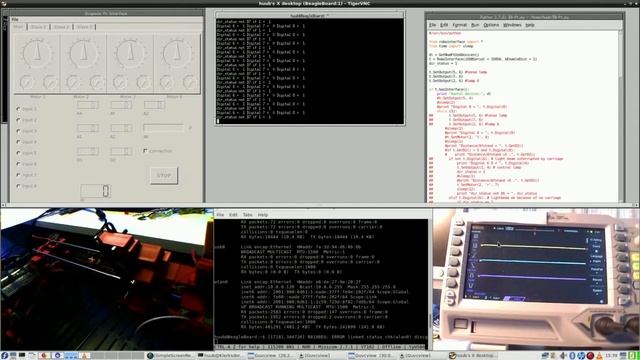Click the red circular launcher icon on taskbar

pos(590,356)
